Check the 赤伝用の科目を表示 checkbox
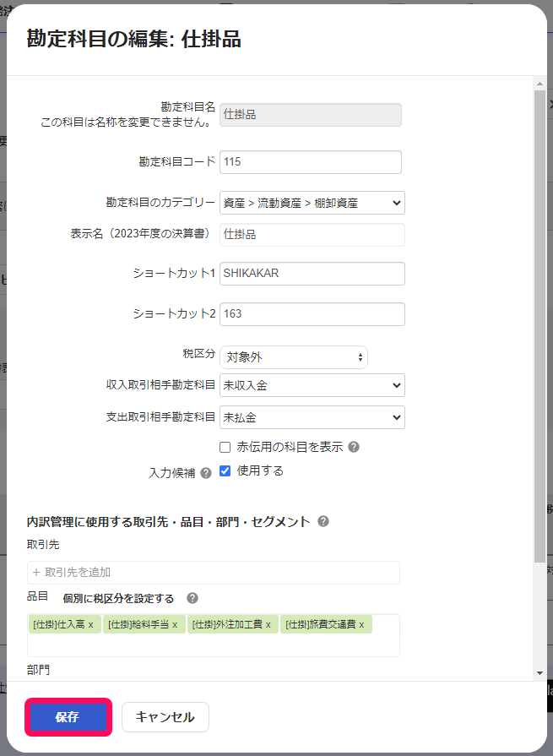Viewport: 553px width, 756px height. pos(225,447)
